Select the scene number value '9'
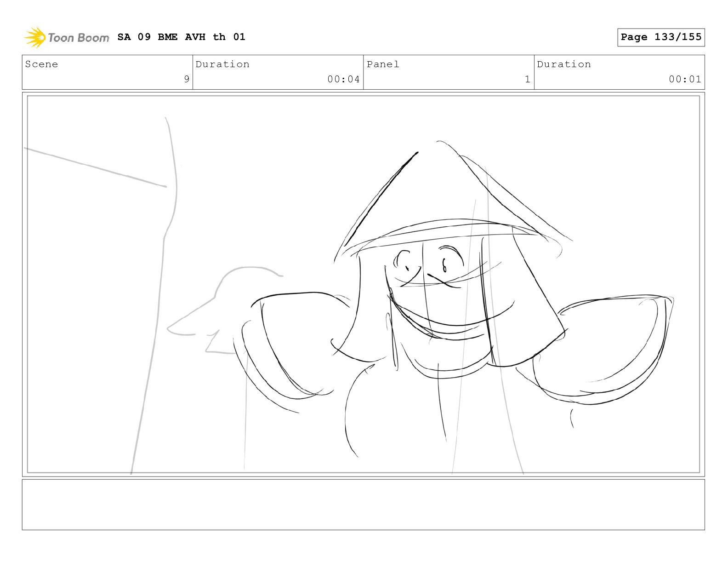This screenshot has width=728, height=563. tap(187, 79)
